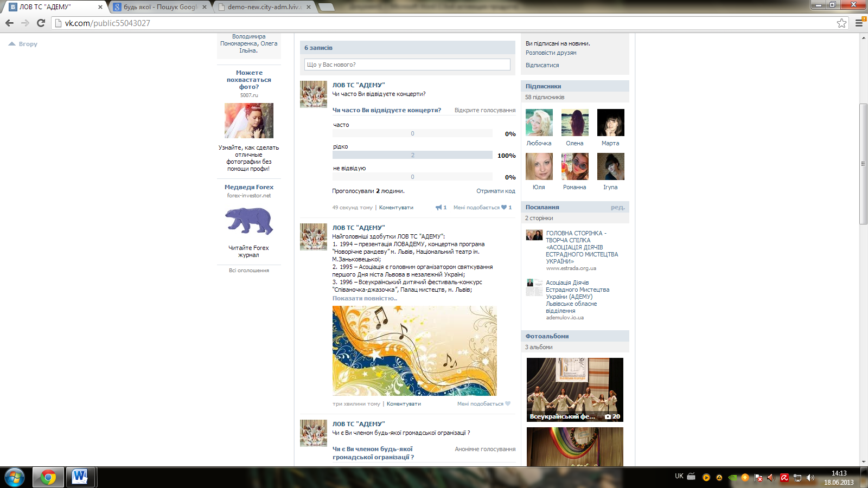Screen dimensions: 868x488
Task: Open a new browser tab
Action: (326, 7)
